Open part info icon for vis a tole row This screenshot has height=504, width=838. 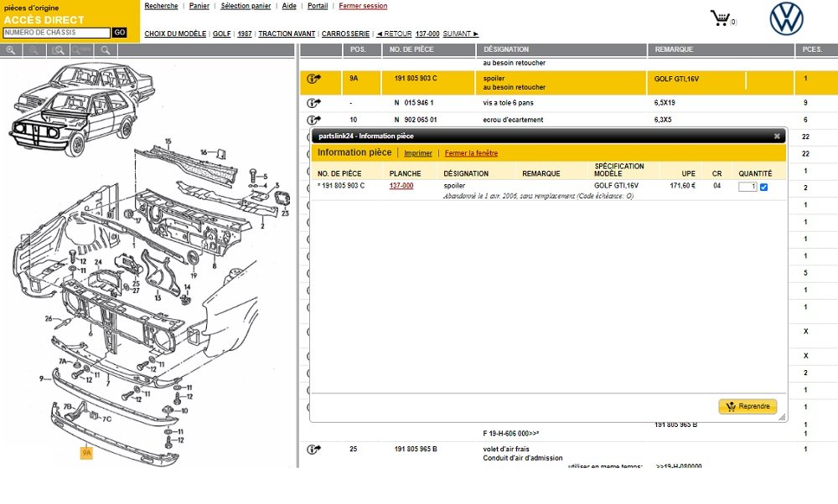pyautogui.click(x=313, y=102)
